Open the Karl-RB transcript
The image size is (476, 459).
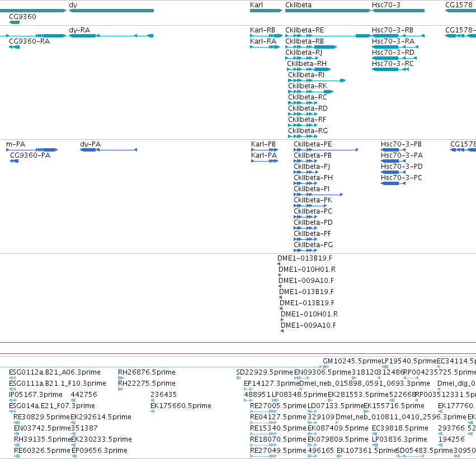tap(266, 36)
